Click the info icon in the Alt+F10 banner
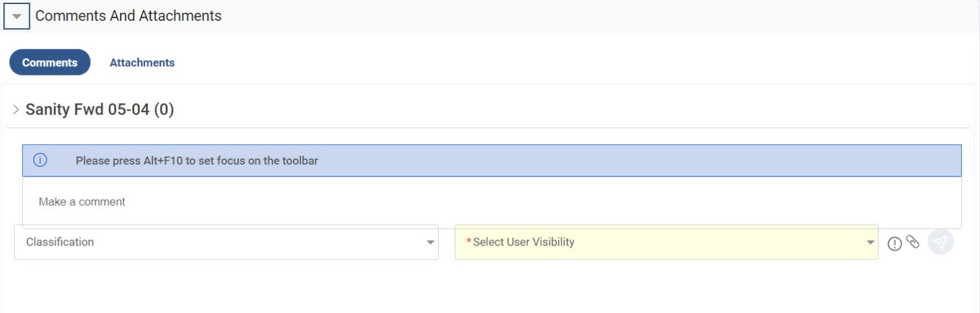 tap(40, 161)
